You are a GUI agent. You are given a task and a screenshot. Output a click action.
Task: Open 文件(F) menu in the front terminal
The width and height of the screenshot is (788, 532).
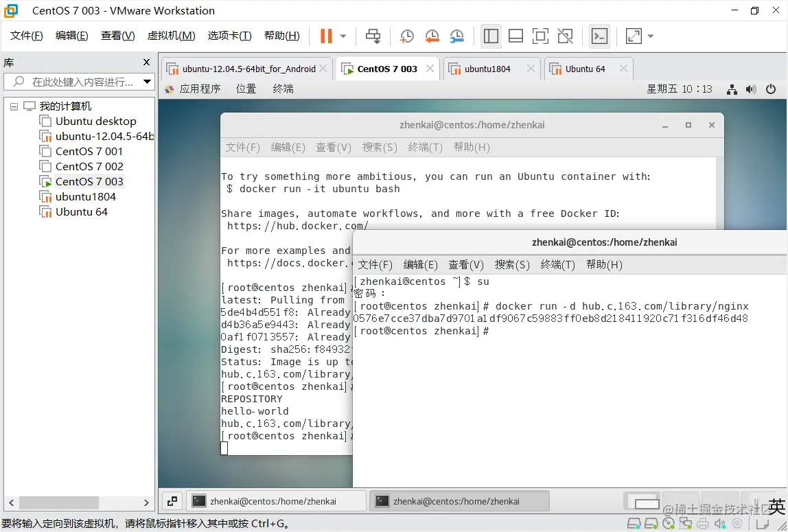pos(375,265)
